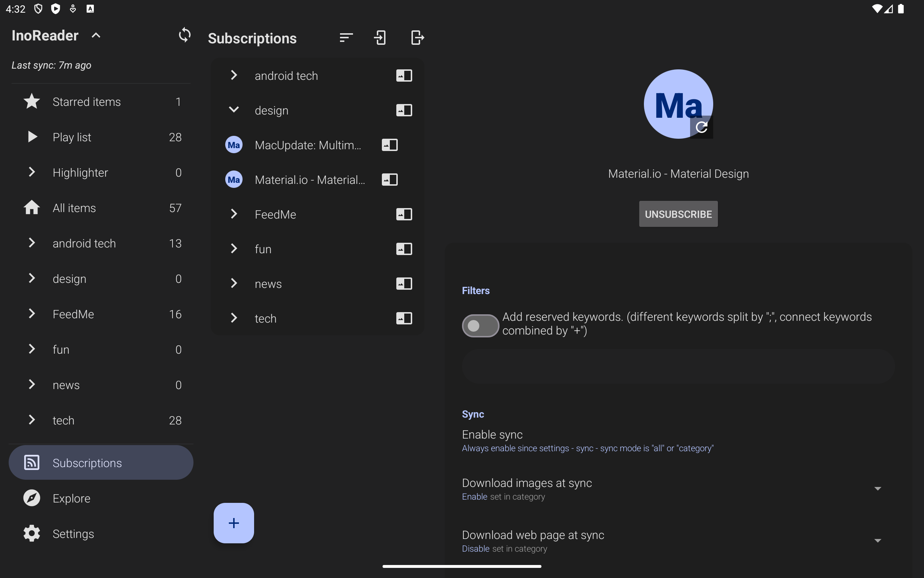Tap the MacUpdate feed avatar

pyautogui.click(x=234, y=145)
